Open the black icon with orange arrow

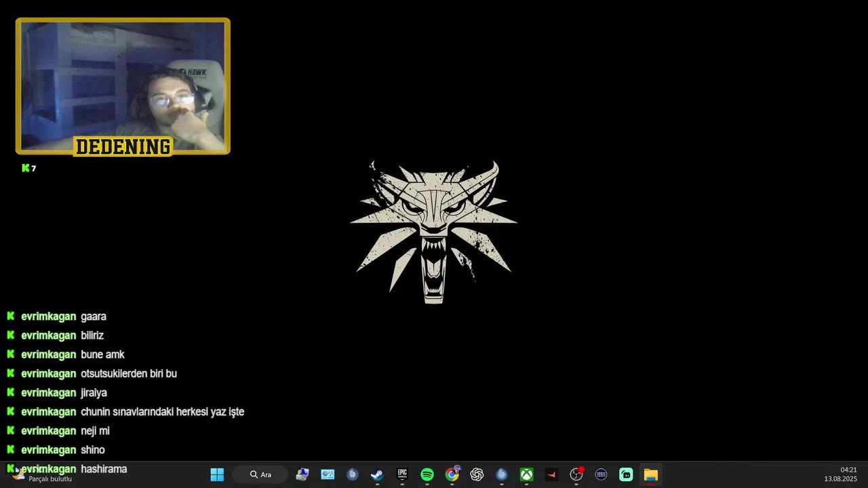point(551,474)
